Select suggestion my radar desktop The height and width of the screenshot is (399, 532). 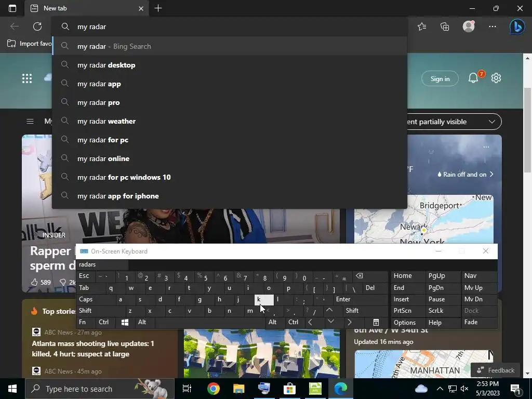(230, 65)
